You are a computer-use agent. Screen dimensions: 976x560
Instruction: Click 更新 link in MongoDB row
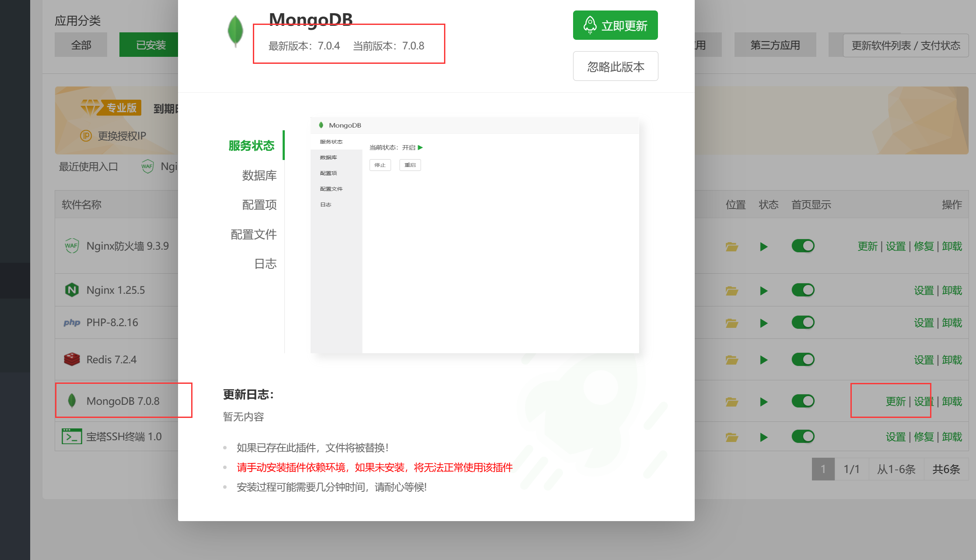pyautogui.click(x=896, y=402)
